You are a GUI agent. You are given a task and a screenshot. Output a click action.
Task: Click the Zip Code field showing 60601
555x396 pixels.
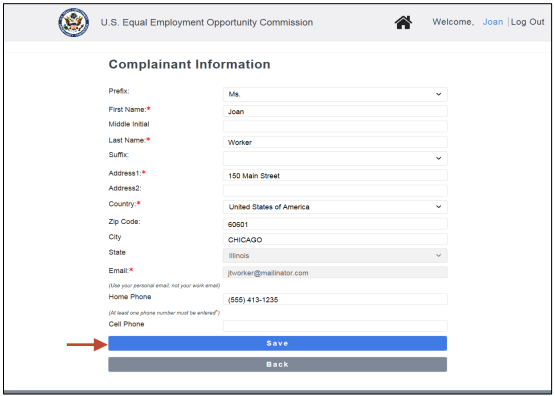coord(335,224)
